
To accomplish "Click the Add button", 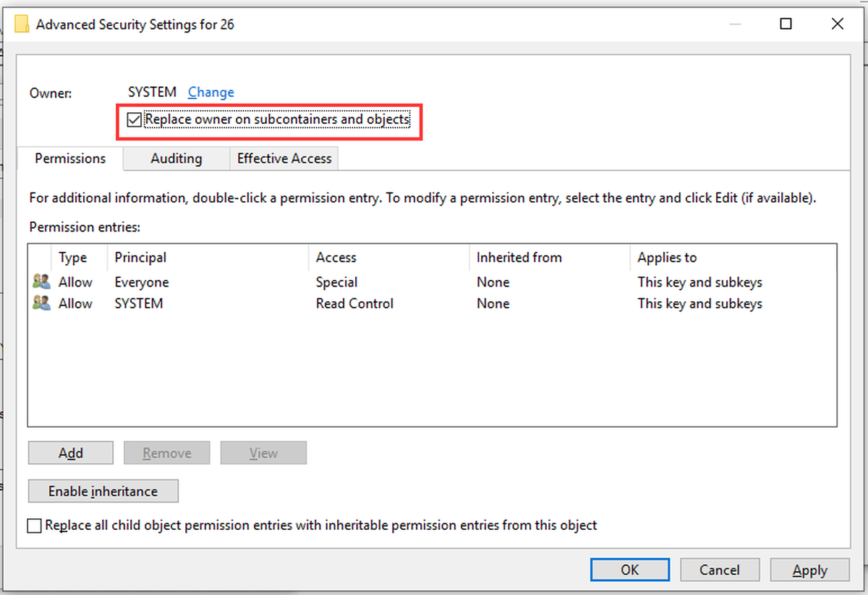I will point(71,453).
